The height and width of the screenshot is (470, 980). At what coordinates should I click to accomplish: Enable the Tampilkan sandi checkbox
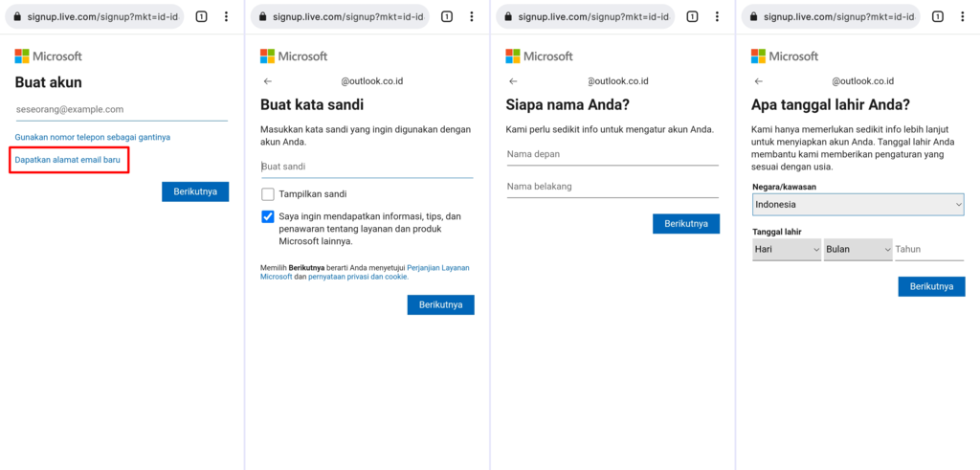pyautogui.click(x=268, y=194)
